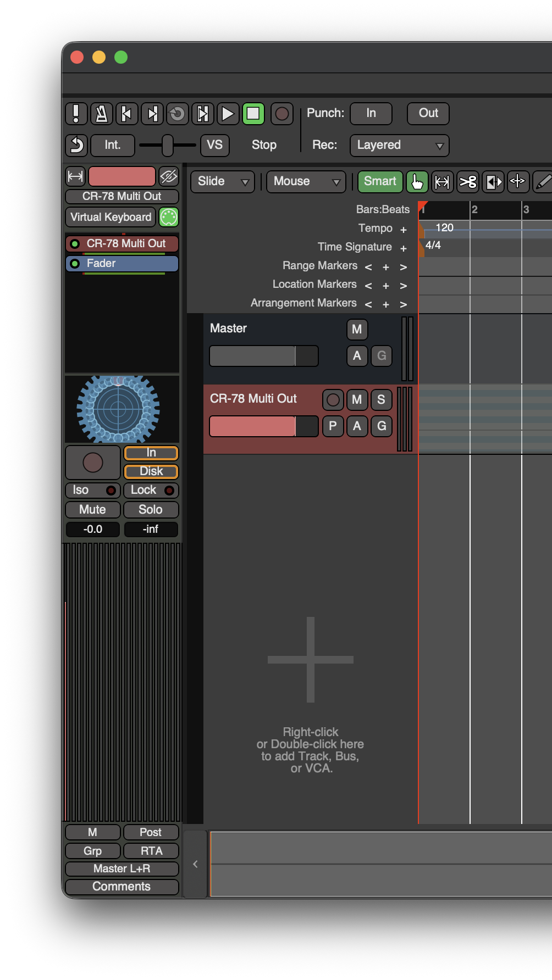The width and height of the screenshot is (552, 980).
Task: Click the CR-78 track gain fader
Action: tap(263, 426)
